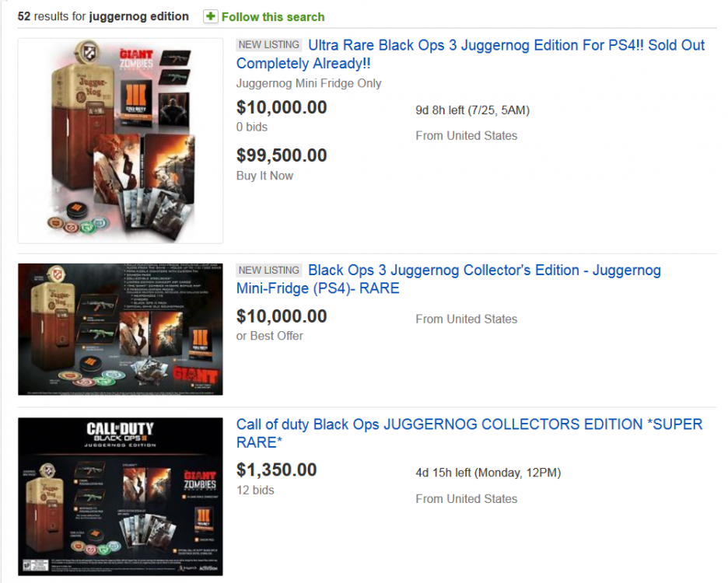
Task: Click the NEW LISTING badge on the Collector's Edition item
Action: (268, 271)
